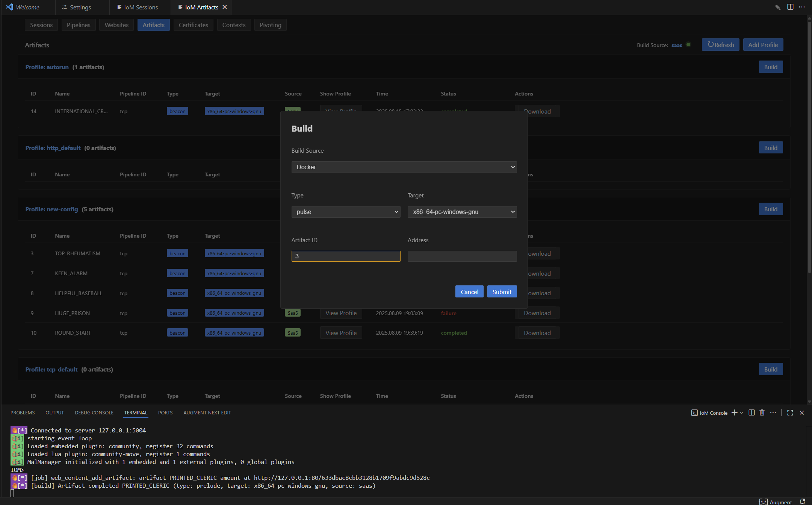The width and height of the screenshot is (812, 505).
Task: Open the Websites navigation tab
Action: (116, 25)
